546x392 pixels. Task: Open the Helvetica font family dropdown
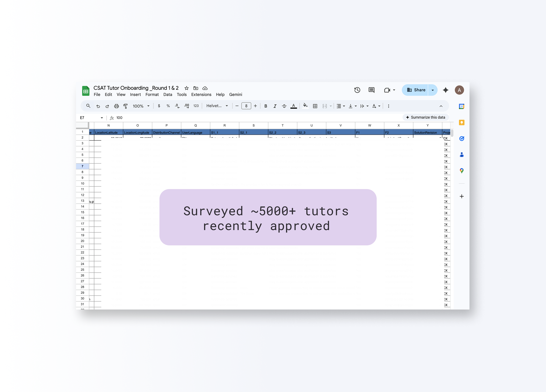point(217,106)
